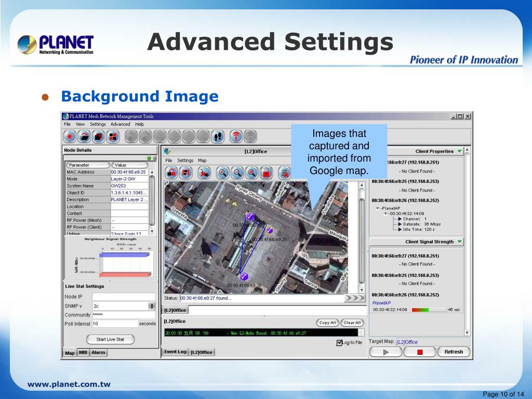
Task: Click the red starburst main toolbar icon
Action: pos(70,137)
